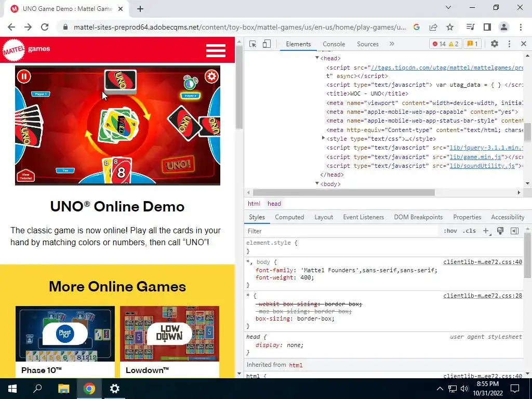Select the title WOC - UNO line
532x399 pixels.
tap(367, 94)
